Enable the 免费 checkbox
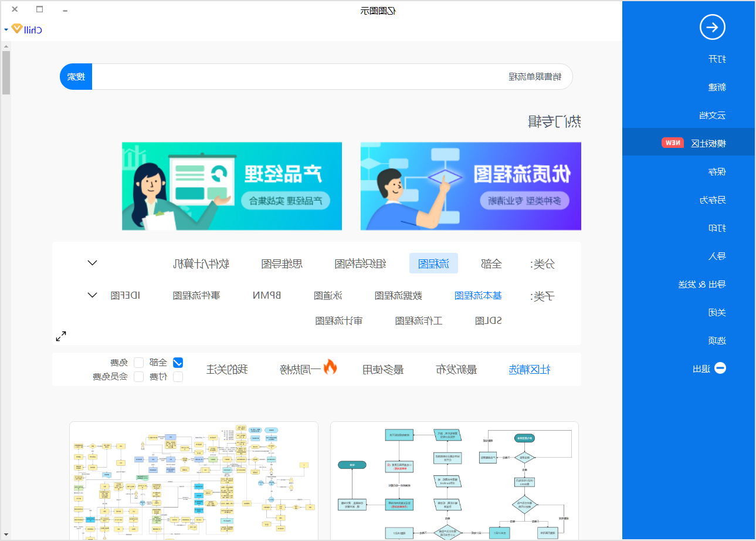Image resolution: width=756 pixels, height=541 pixels. pos(139,362)
